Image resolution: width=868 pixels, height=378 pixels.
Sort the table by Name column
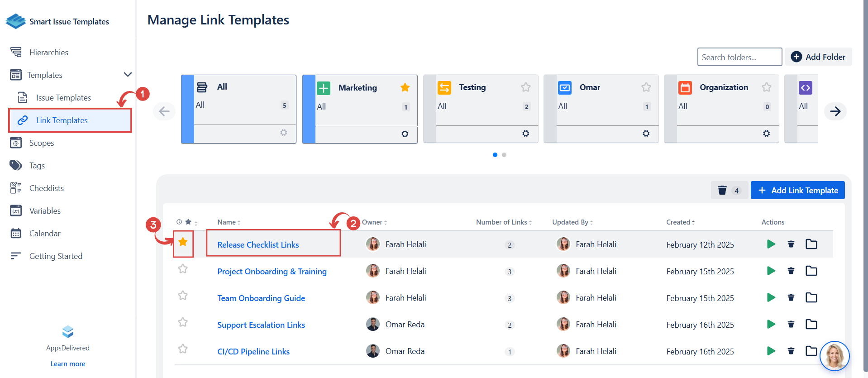(x=229, y=222)
